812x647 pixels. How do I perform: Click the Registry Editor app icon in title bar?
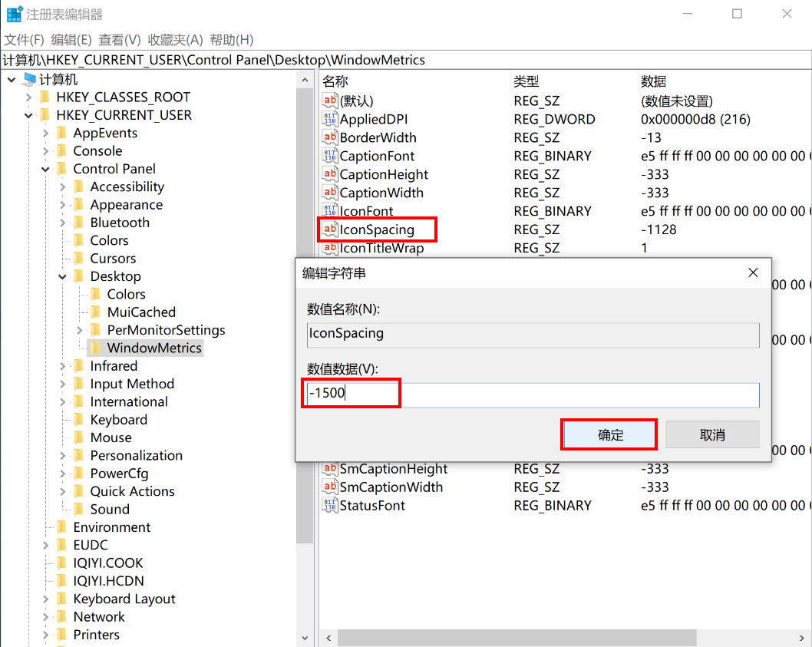point(15,15)
